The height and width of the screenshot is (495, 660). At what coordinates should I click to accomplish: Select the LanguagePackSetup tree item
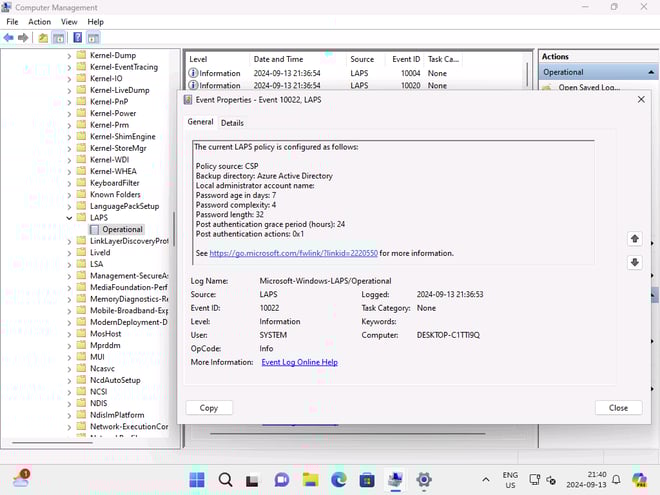coord(124,206)
